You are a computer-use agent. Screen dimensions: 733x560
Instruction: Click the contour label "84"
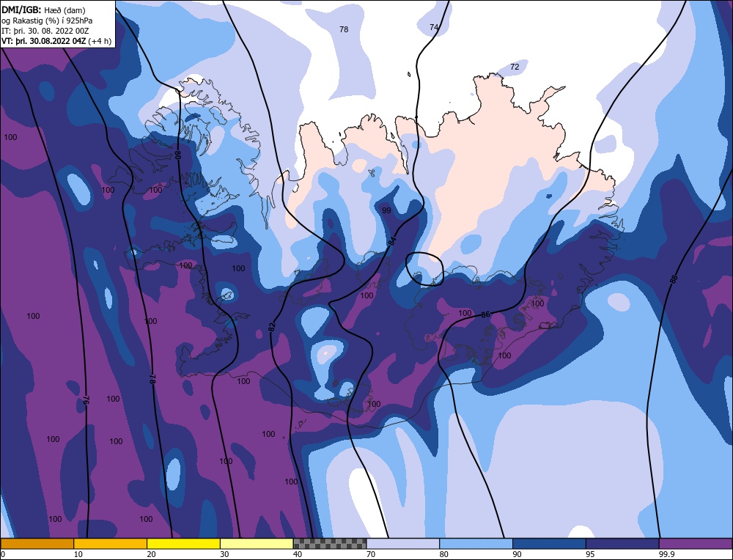[x=393, y=241]
